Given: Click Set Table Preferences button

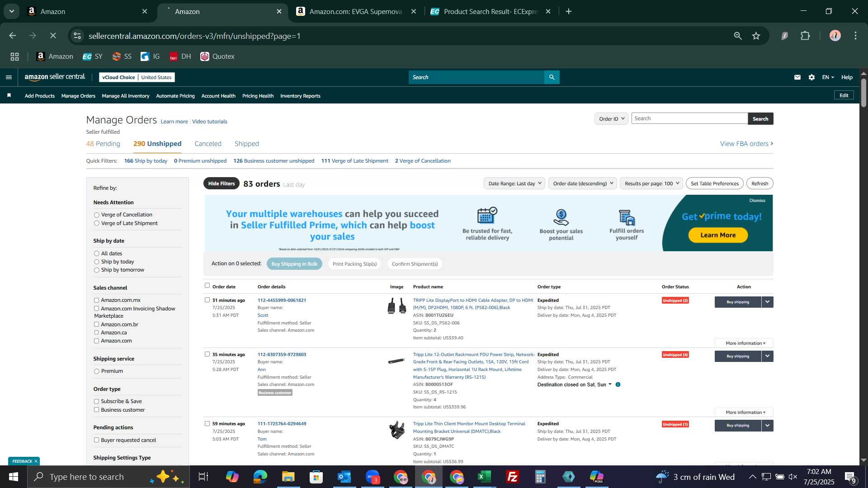Looking at the screenshot, I should click(714, 183).
